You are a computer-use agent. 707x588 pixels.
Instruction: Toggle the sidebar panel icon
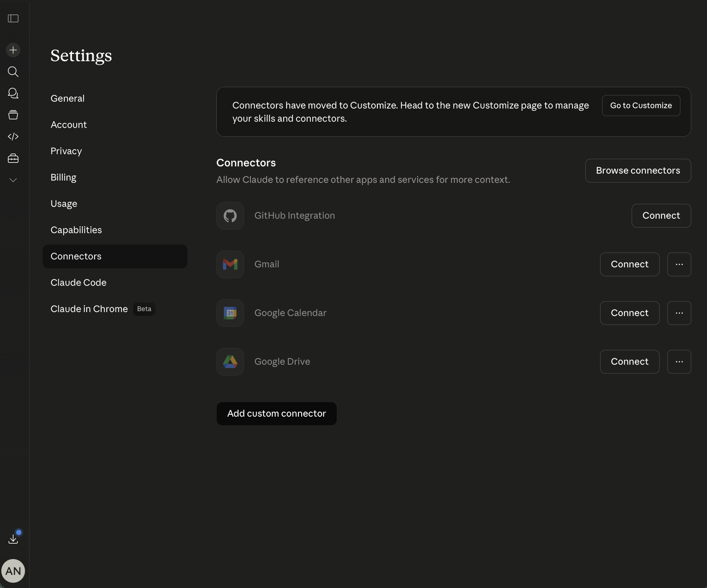(x=13, y=19)
